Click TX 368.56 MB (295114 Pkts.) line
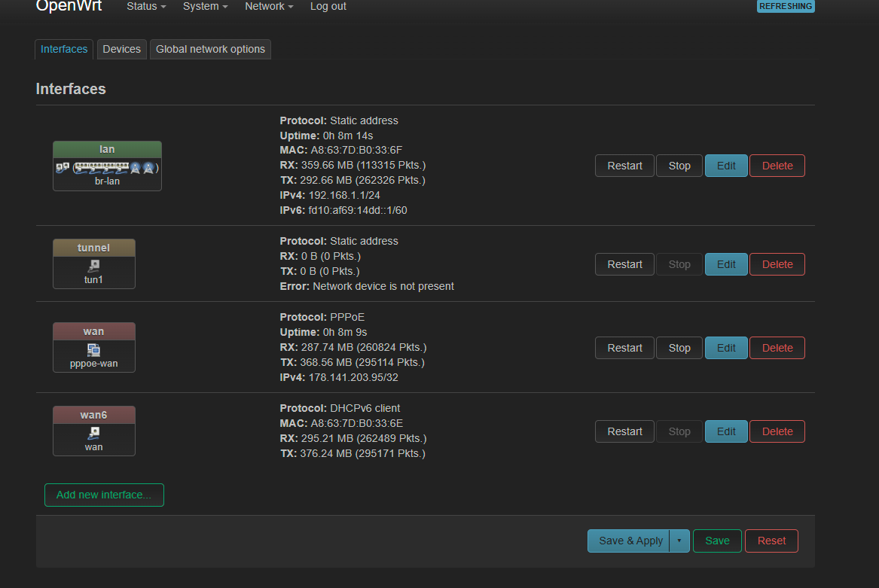 pyautogui.click(x=352, y=363)
